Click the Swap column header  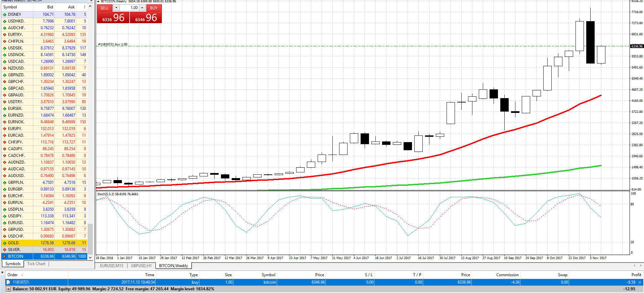click(545, 275)
